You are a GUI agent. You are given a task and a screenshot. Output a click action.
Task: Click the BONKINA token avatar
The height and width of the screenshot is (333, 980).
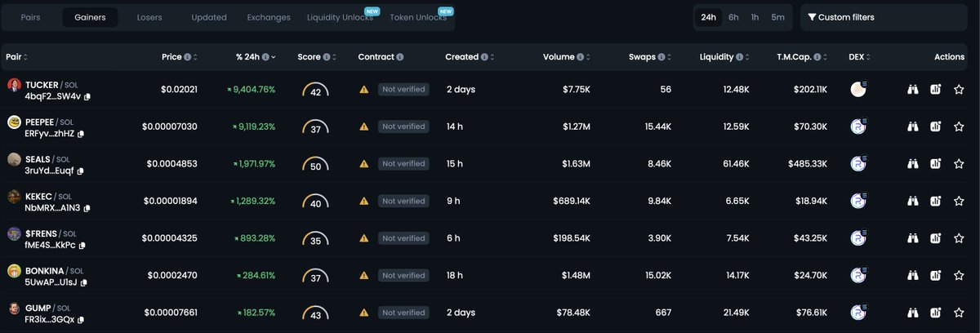(14, 271)
